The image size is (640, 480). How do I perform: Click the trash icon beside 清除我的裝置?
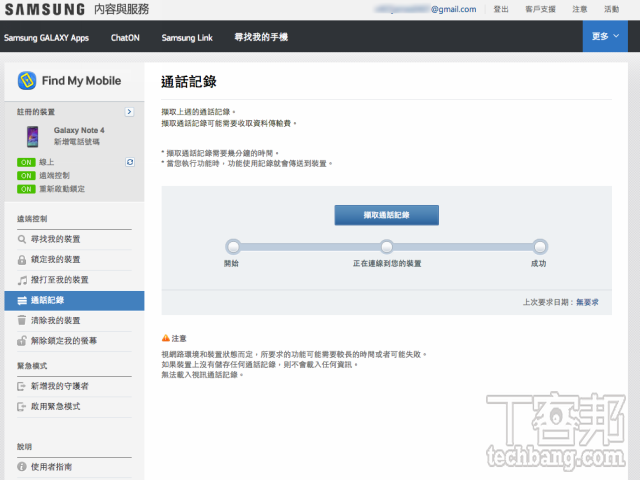22,320
